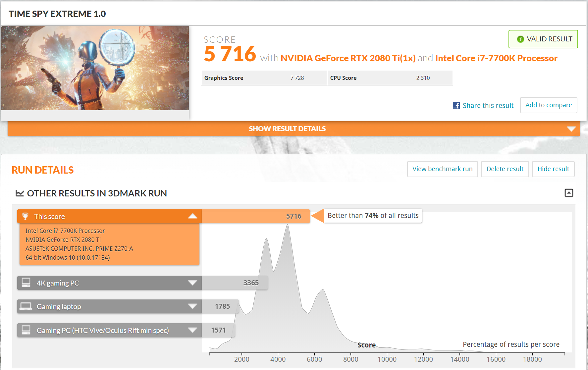Click the Other Results in 3DMark Run heading
The height and width of the screenshot is (370, 588).
[97, 193]
